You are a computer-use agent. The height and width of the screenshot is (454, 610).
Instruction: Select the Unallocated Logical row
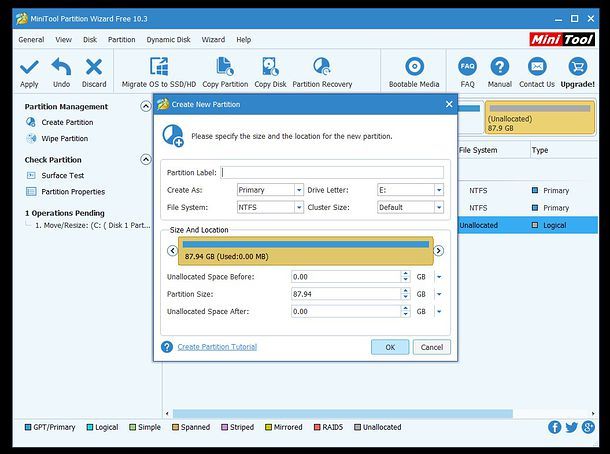point(528,225)
